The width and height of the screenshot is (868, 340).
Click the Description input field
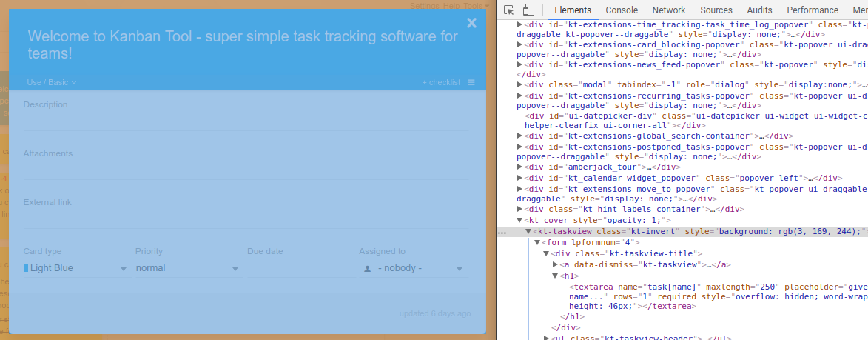[245, 121]
